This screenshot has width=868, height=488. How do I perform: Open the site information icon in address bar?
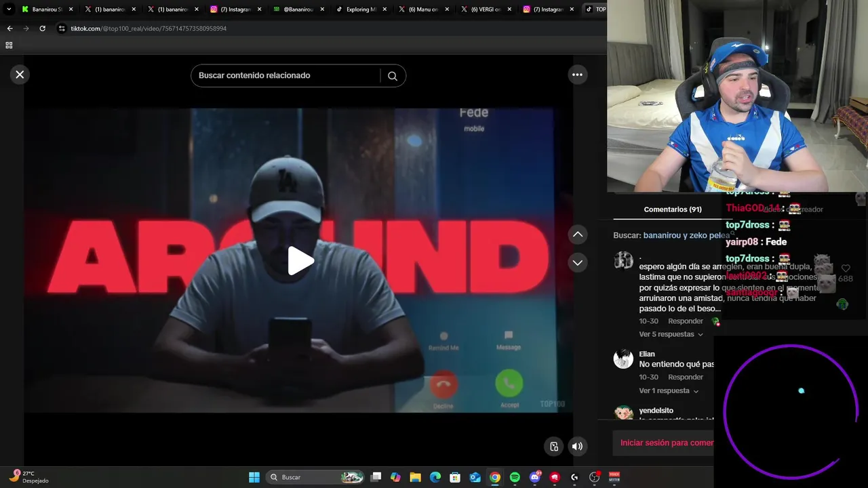pyautogui.click(x=62, y=28)
